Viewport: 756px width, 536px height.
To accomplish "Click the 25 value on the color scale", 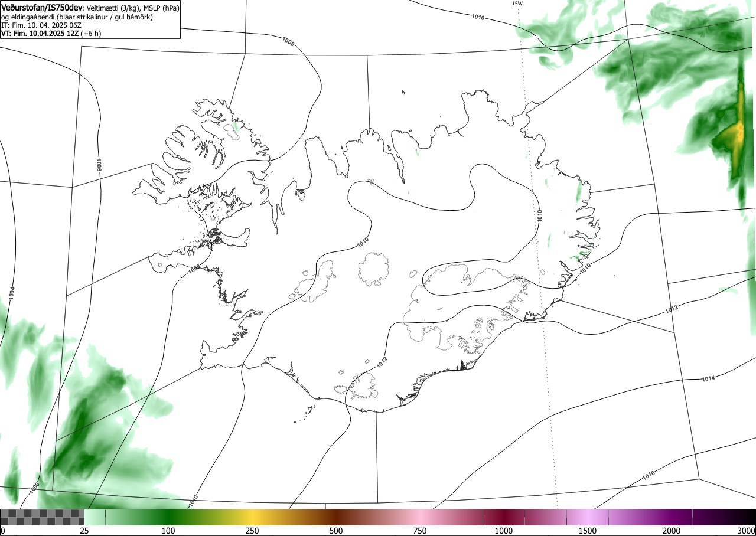I will point(84,531).
